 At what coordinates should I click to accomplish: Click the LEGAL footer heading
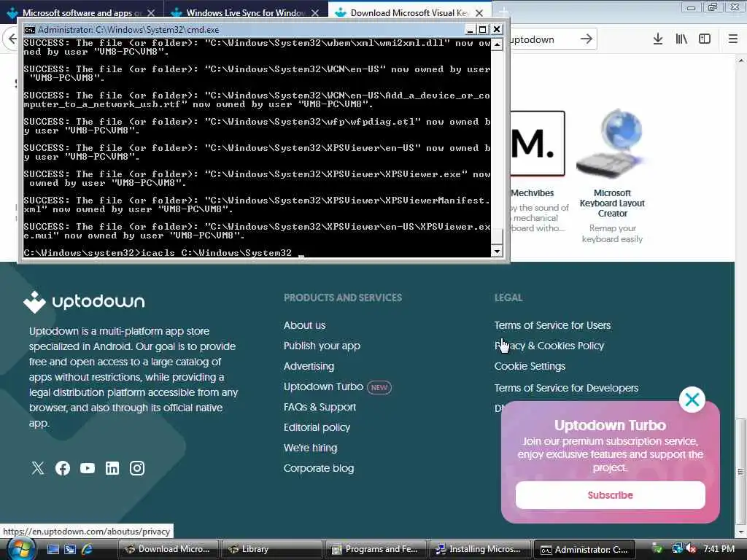click(x=508, y=297)
